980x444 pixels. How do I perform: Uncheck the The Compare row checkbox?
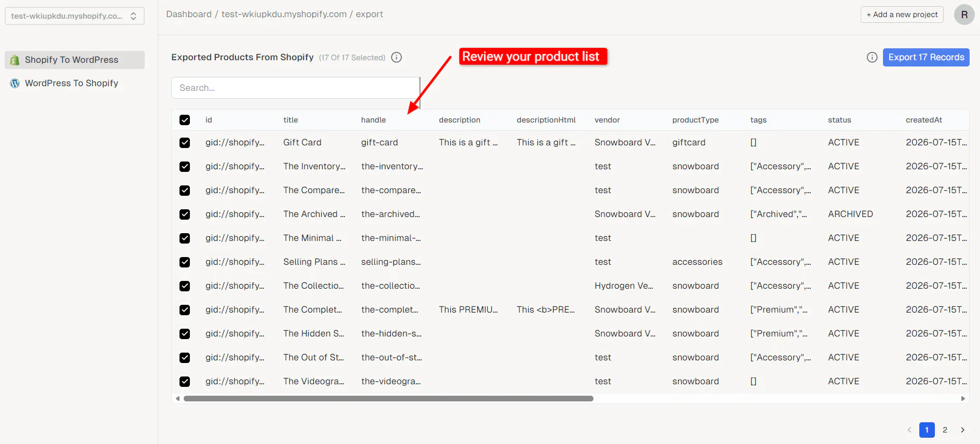point(185,191)
